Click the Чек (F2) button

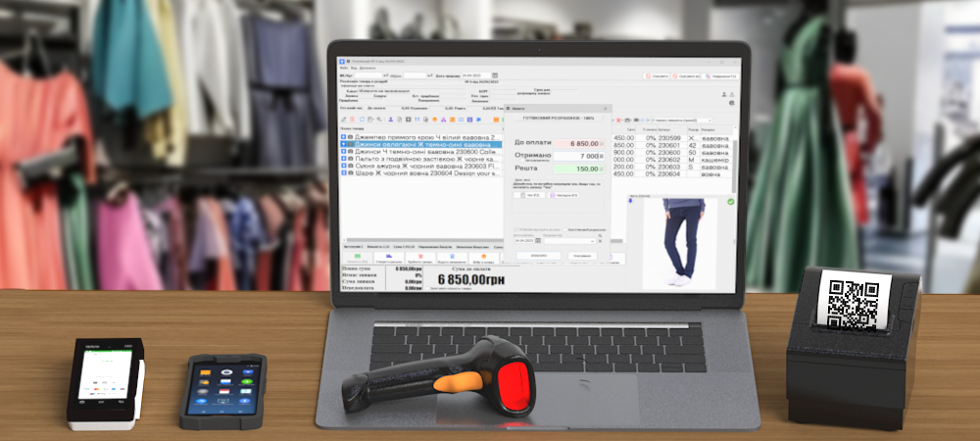[x=529, y=196]
